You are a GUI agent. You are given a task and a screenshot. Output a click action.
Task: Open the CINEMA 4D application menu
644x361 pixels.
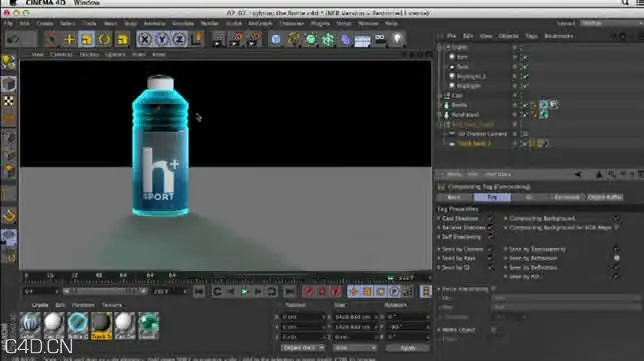tap(46, 3)
